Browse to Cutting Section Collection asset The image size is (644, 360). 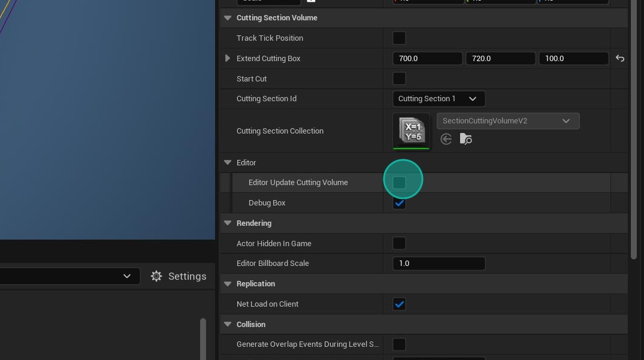(x=465, y=139)
